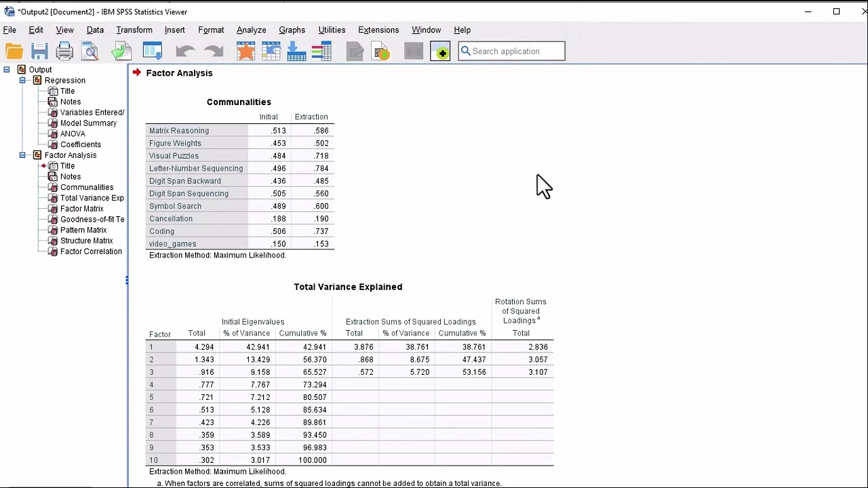Select Variables Entered item in outline
The image size is (868, 488).
click(92, 113)
